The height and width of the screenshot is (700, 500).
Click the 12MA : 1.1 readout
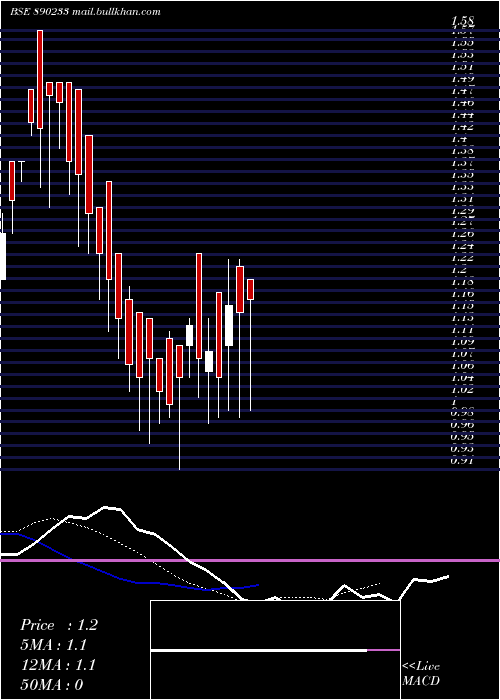(x=58, y=665)
